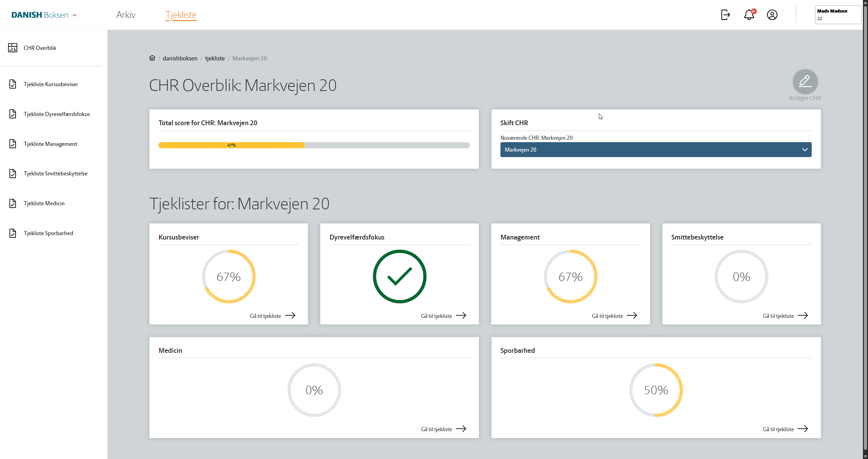This screenshot has width=868, height=459.
Task: Click the logout icon in header
Action: click(x=725, y=15)
